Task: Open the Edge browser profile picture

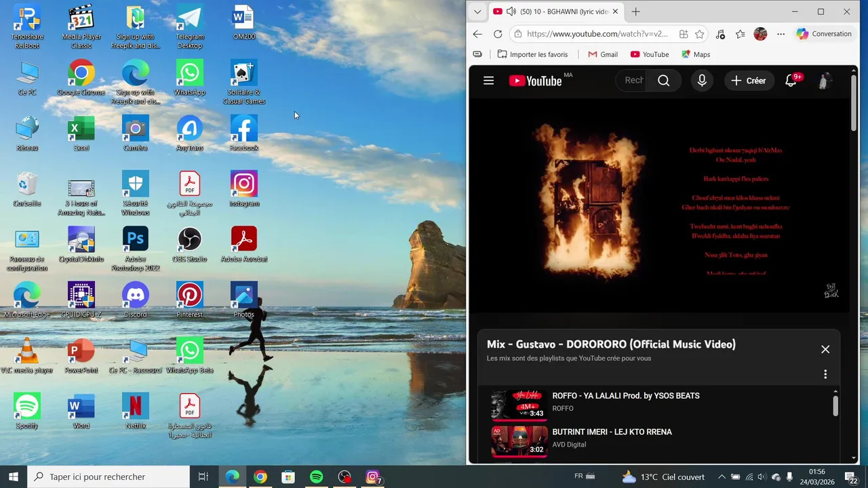Action: [x=760, y=34]
